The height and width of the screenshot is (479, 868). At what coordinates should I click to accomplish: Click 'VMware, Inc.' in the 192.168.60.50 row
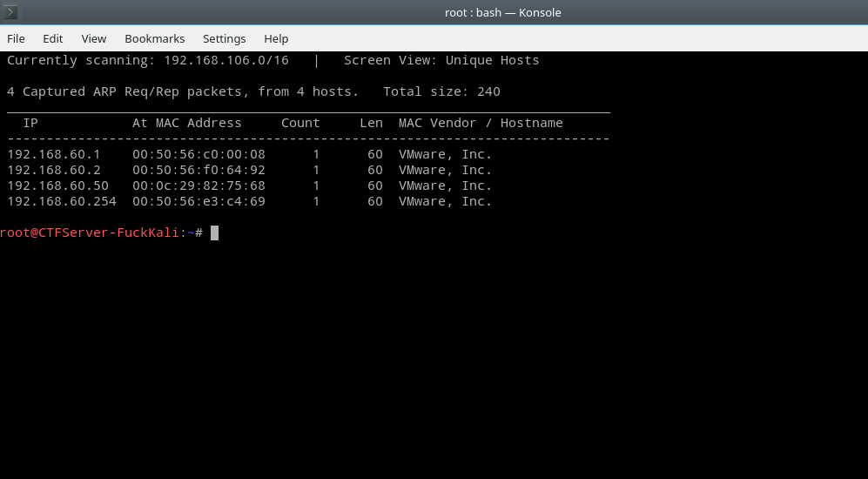pyautogui.click(x=445, y=186)
